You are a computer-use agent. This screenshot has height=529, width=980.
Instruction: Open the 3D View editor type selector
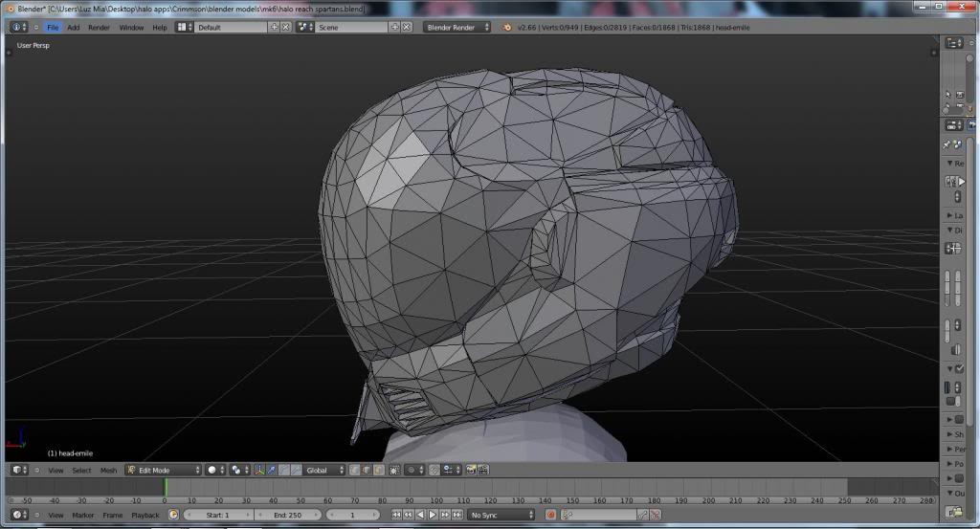(19, 470)
